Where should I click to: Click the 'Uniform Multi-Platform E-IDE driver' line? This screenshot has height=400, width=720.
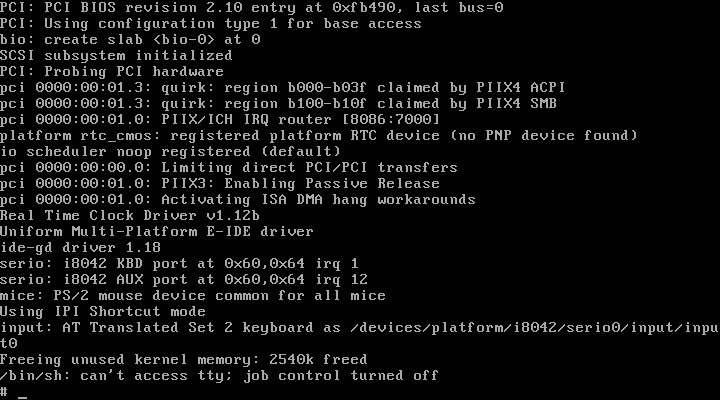pyautogui.click(x=143, y=231)
